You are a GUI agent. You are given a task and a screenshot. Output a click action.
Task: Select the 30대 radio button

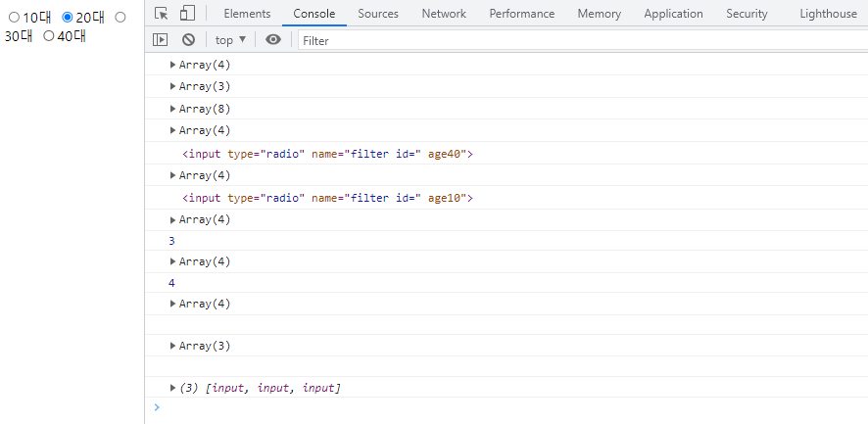(x=121, y=18)
